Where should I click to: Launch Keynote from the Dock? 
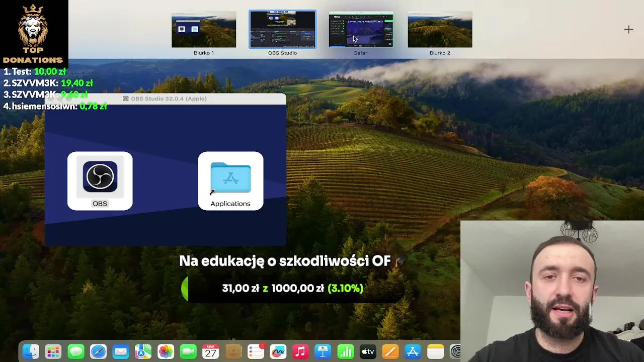[323, 351]
